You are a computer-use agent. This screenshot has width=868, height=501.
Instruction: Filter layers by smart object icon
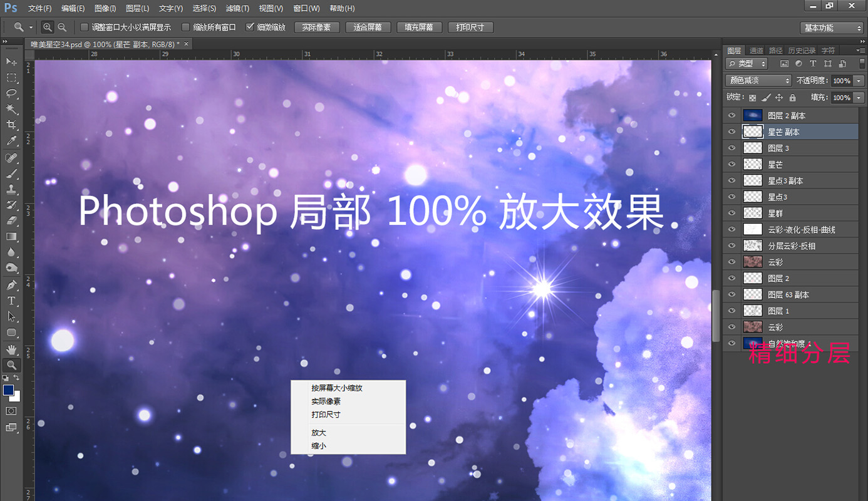click(842, 64)
